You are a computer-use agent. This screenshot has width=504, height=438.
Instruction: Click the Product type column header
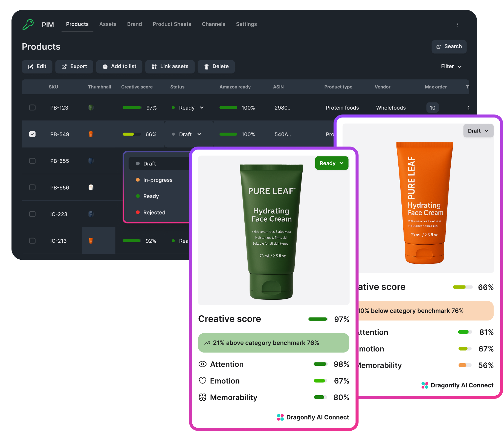tap(338, 87)
